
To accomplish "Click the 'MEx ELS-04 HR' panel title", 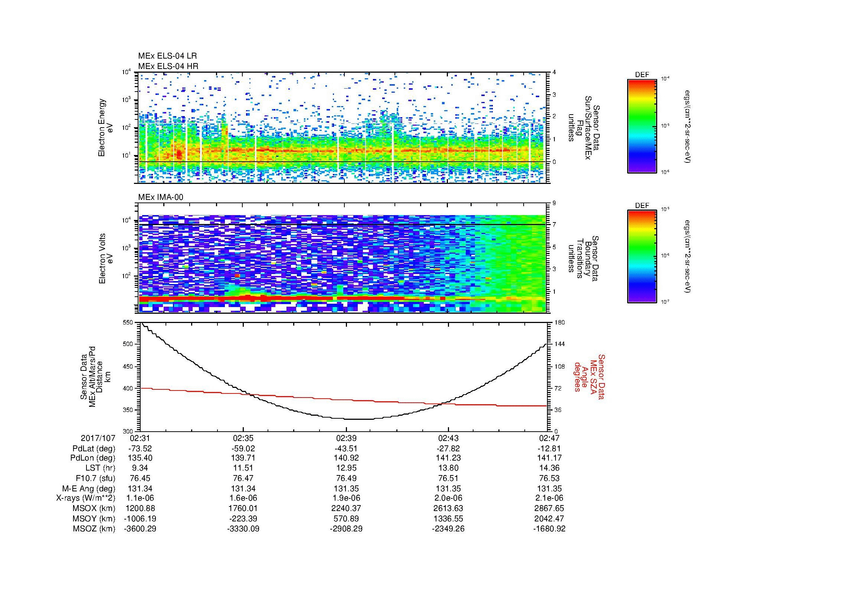I will click(x=168, y=66).
